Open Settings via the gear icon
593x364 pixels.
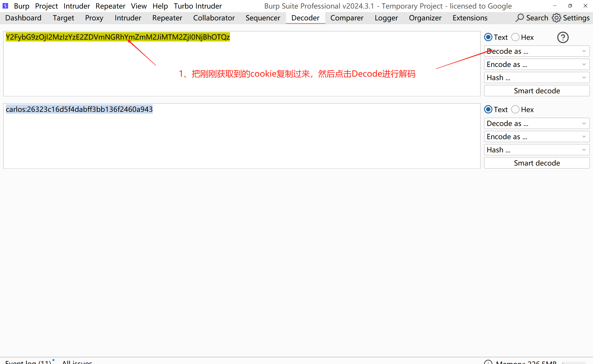point(556,18)
